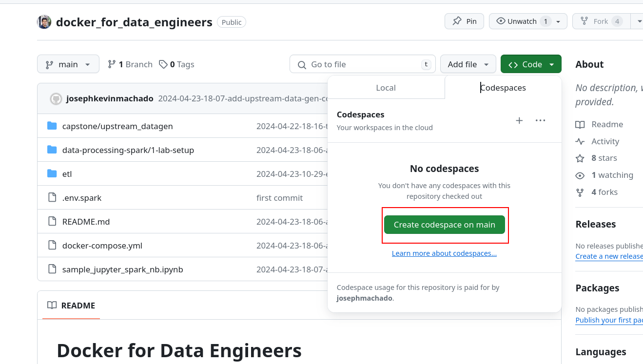
Task: Click Create codespace on main button
Action: pos(445,225)
